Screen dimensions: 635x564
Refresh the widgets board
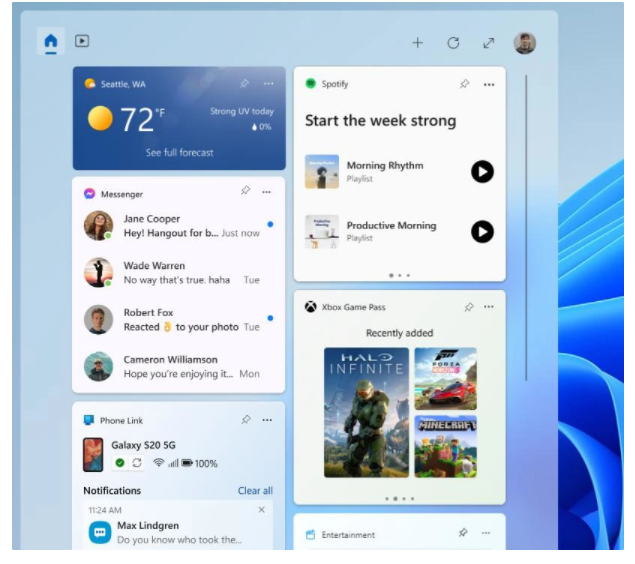click(453, 43)
